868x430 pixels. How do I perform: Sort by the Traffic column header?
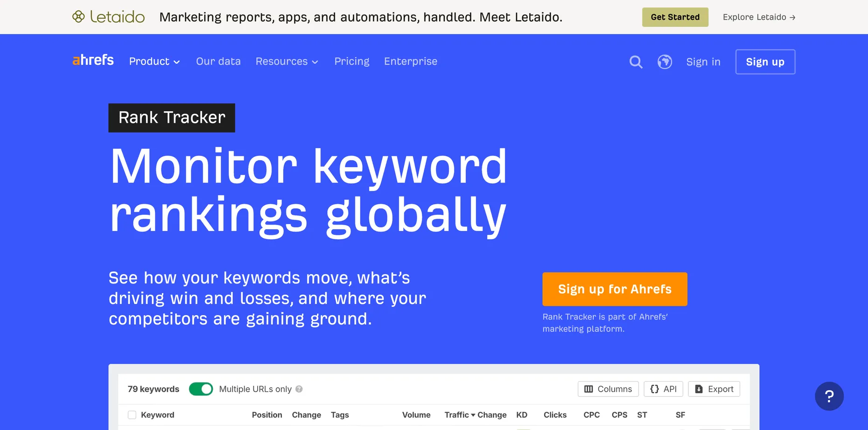(460, 415)
